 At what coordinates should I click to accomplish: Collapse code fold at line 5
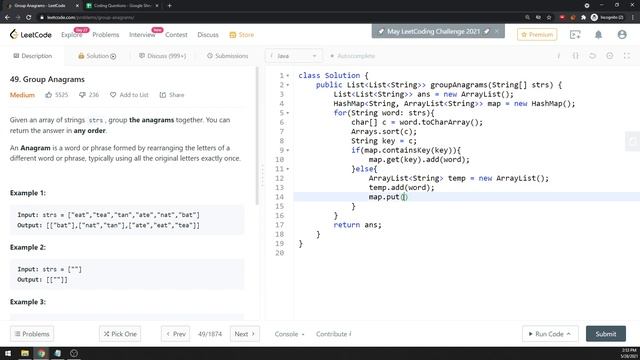click(x=288, y=113)
